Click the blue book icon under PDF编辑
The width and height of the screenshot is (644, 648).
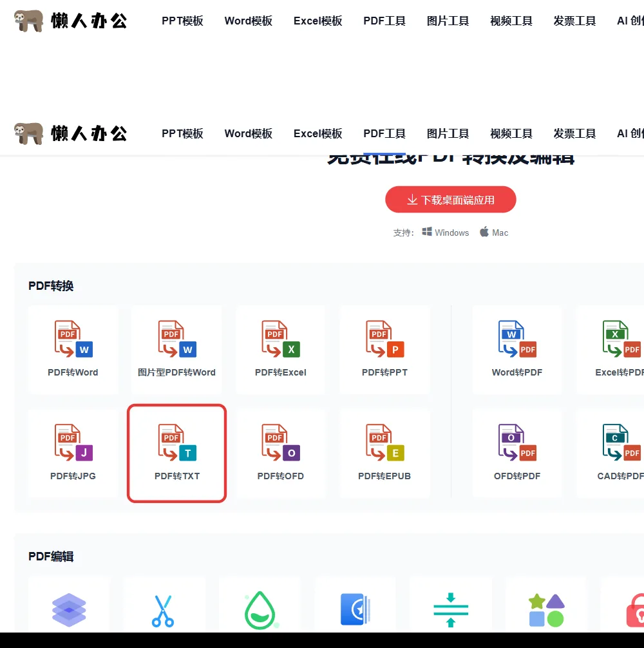tap(355, 609)
